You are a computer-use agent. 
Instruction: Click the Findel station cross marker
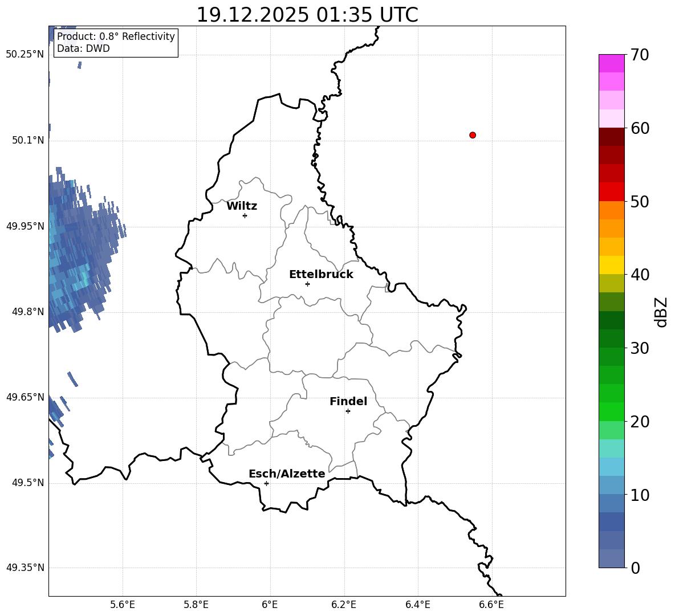pyautogui.click(x=348, y=411)
